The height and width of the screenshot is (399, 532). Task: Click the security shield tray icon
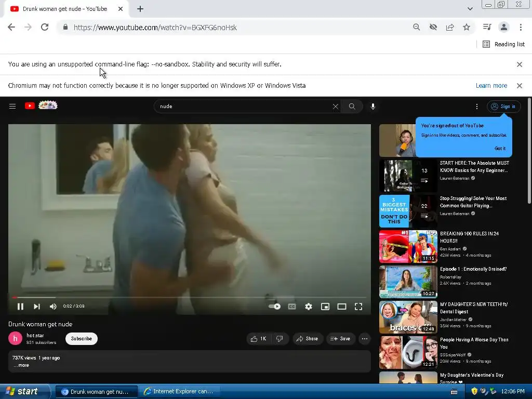pos(474,391)
